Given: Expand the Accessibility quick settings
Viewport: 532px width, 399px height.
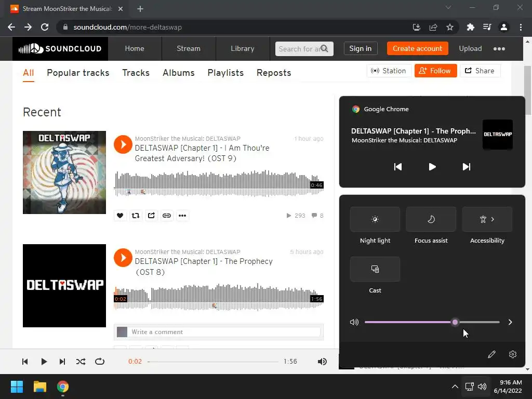Looking at the screenshot, I should 487,219.
